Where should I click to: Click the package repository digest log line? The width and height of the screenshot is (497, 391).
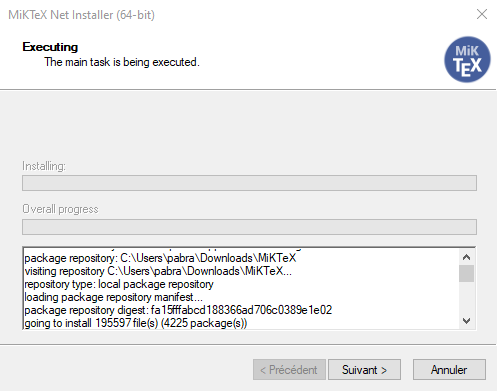tap(178, 310)
